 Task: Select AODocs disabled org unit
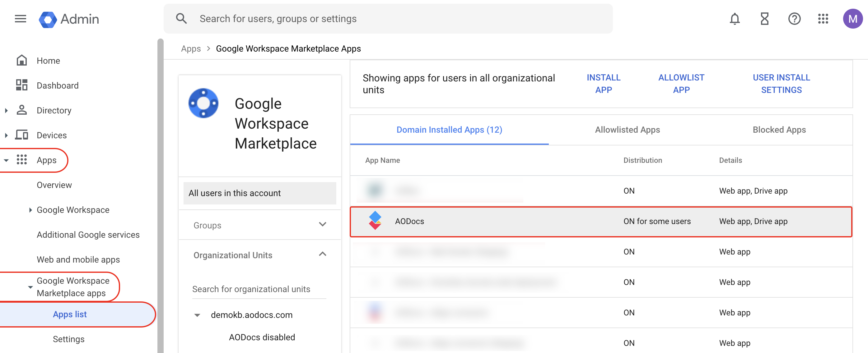point(262,337)
